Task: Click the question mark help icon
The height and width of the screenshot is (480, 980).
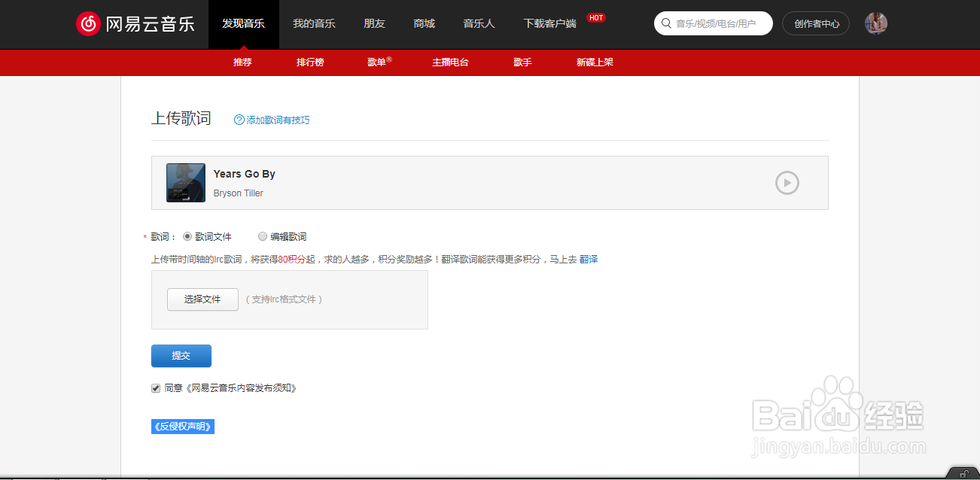Action: tap(239, 120)
